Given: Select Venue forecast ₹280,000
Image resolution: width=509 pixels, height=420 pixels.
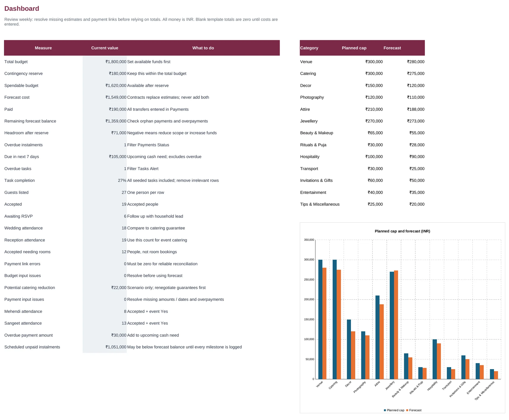Looking at the screenshot, I should [x=416, y=62].
